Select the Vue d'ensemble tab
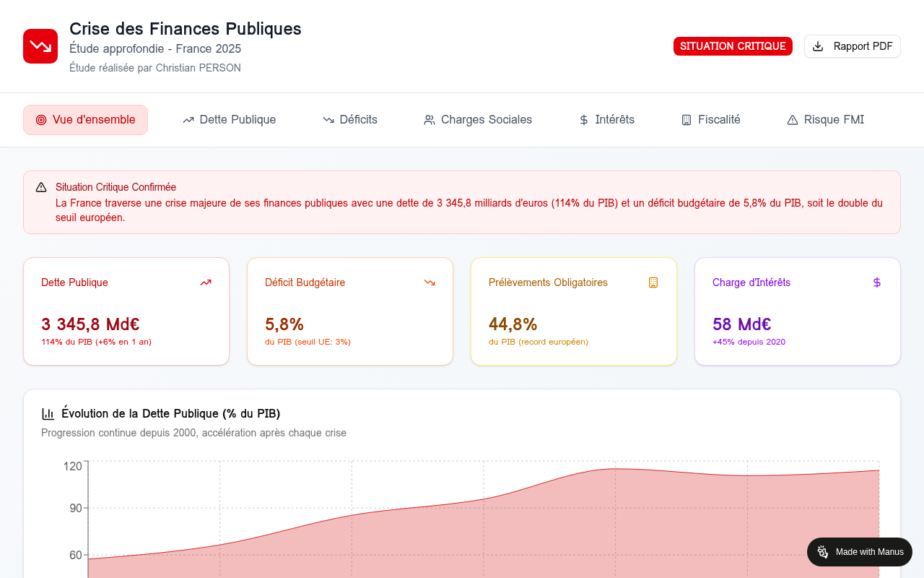The width and height of the screenshot is (924, 578). (x=85, y=120)
